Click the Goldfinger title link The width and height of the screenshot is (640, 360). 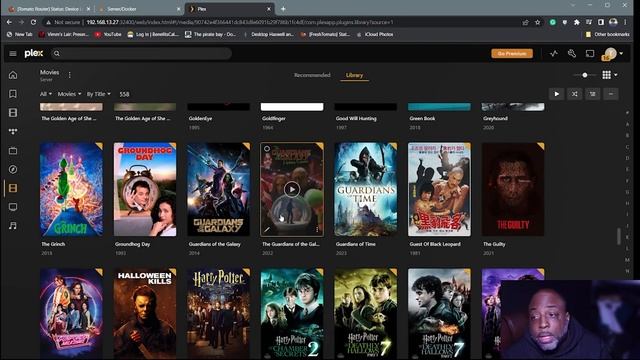click(273, 118)
